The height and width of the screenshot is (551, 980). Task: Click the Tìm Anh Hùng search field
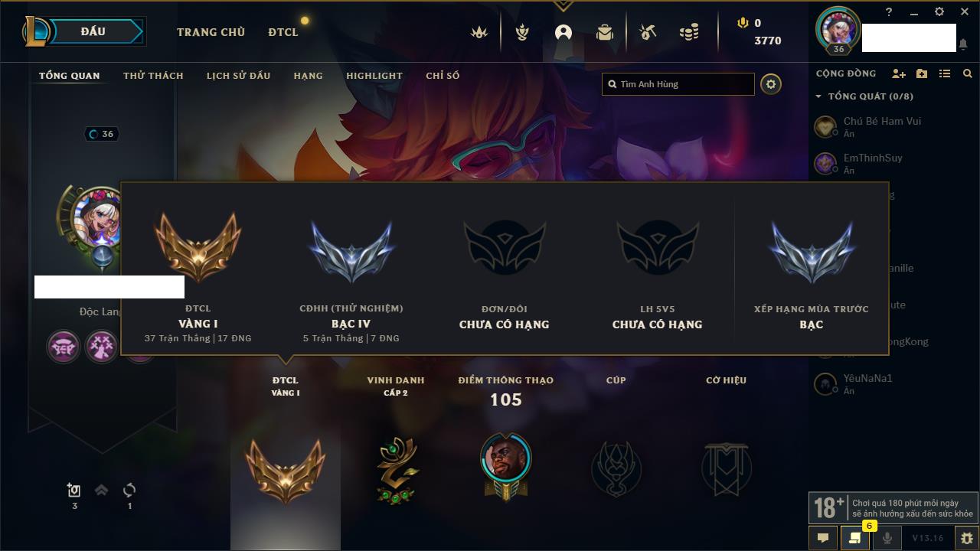(x=678, y=84)
